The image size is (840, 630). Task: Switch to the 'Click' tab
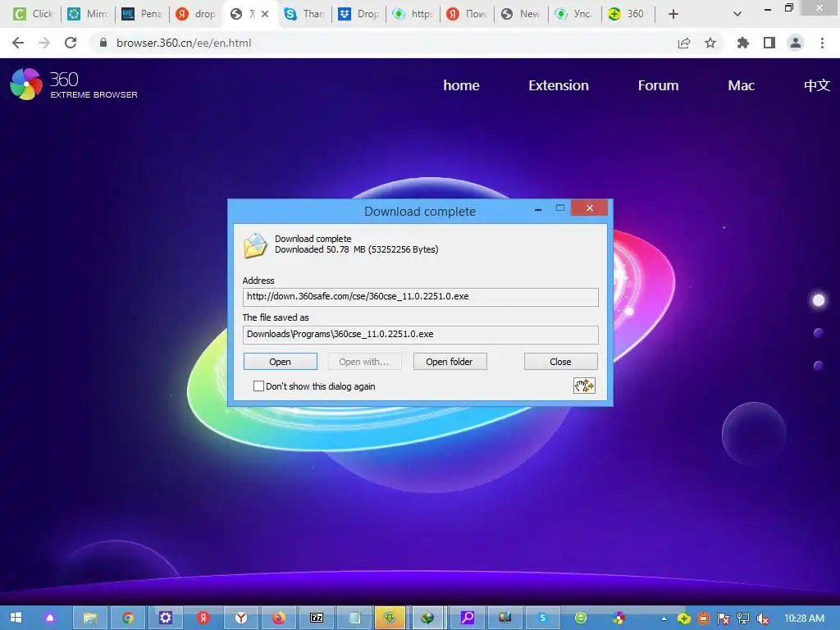tap(33, 14)
